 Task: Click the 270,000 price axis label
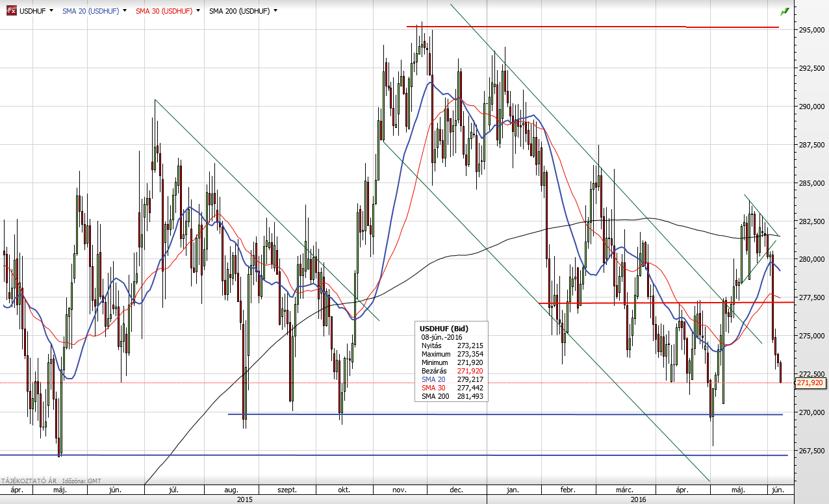(x=811, y=412)
